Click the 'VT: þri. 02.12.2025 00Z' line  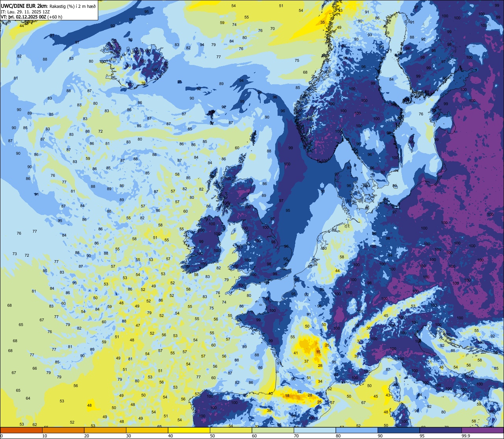click(24, 17)
